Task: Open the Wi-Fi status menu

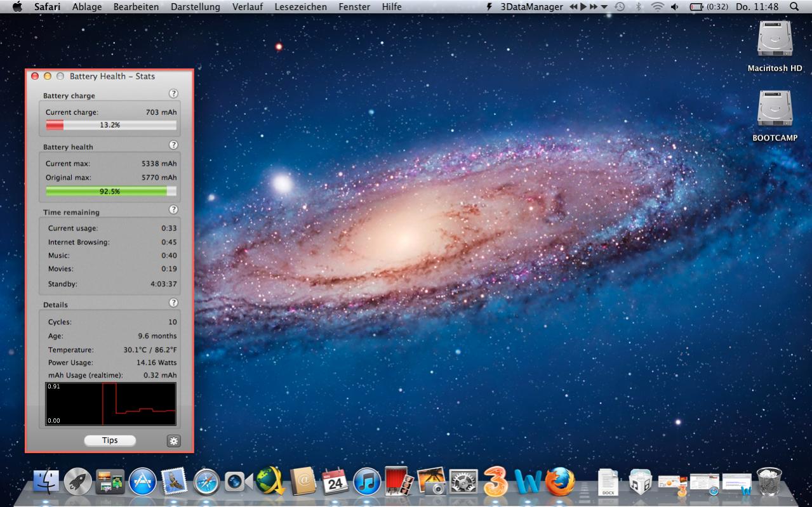Action: [657, 7]
